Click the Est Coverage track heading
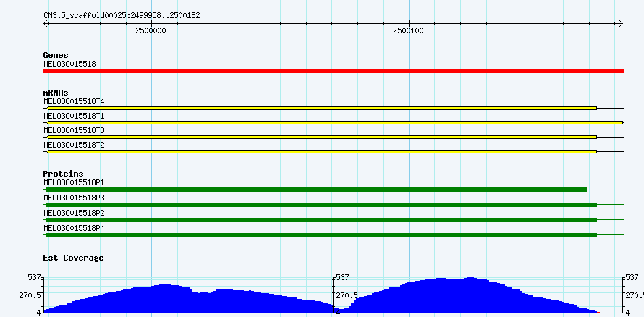The image size is (644, 317). [73, 258]
